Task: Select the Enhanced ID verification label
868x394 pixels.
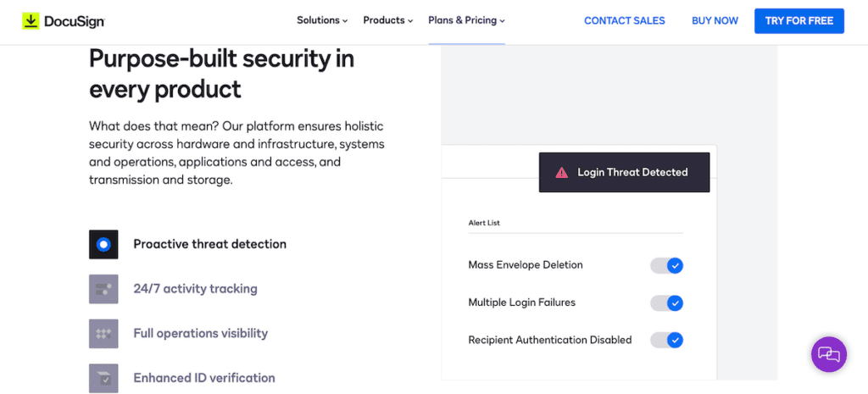Action: pos(204,379)
